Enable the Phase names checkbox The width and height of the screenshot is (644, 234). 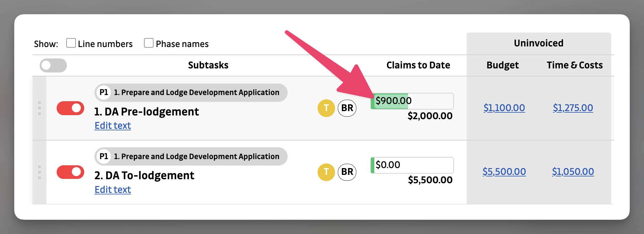pyautogui.click(x=149, y=43)
